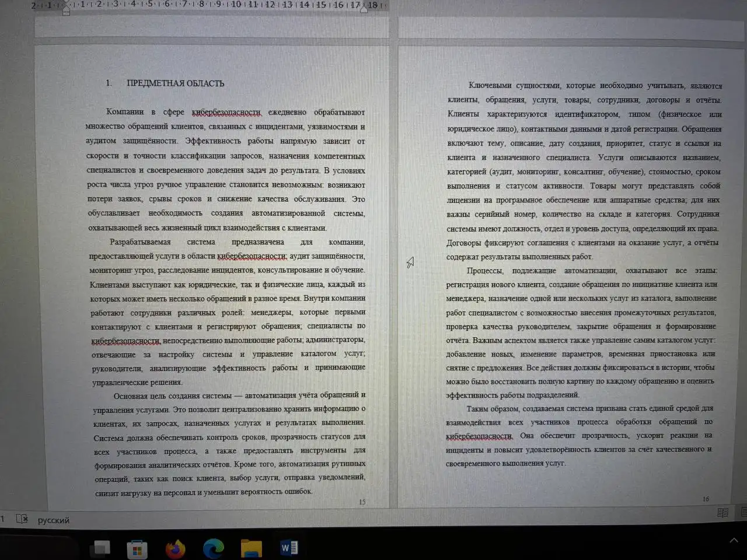Click the proofing errors icon in status bar
Screen dimensions: 747x560
[x=22, y=519]
